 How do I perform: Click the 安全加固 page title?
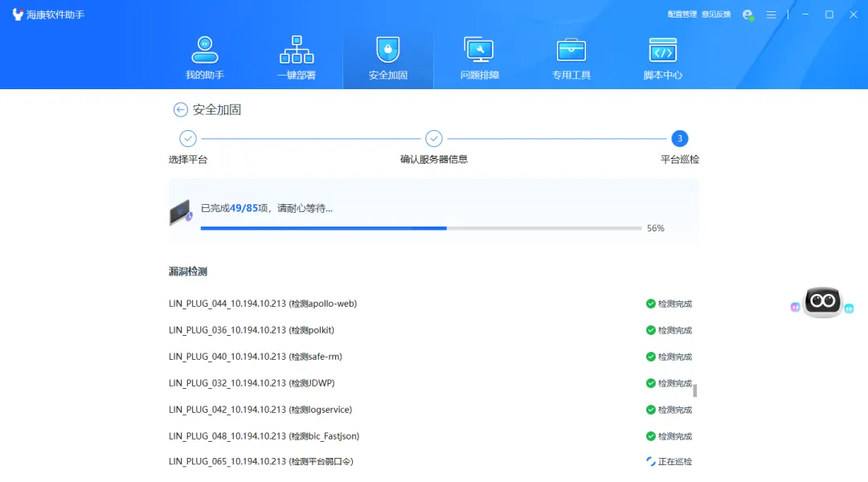click(216, 109)
